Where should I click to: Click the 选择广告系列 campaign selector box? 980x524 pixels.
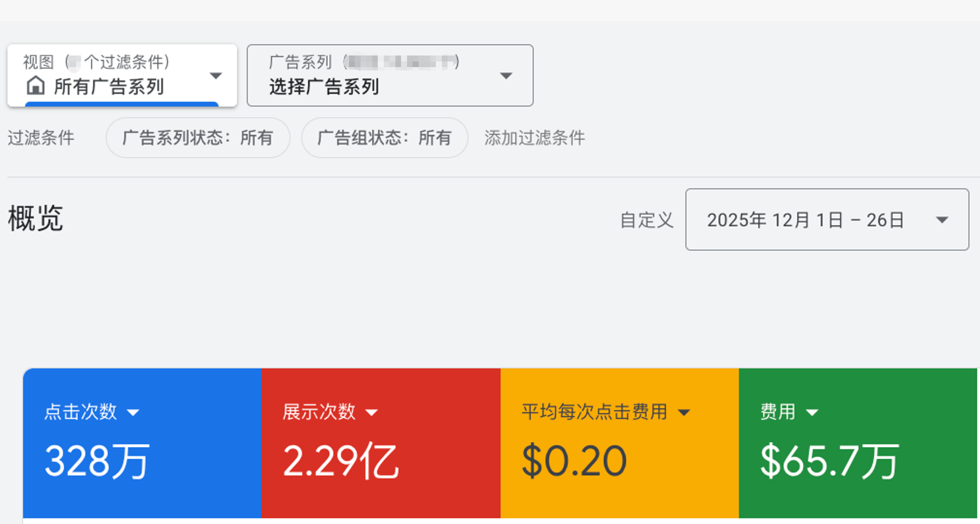click(x=378, y=76)
